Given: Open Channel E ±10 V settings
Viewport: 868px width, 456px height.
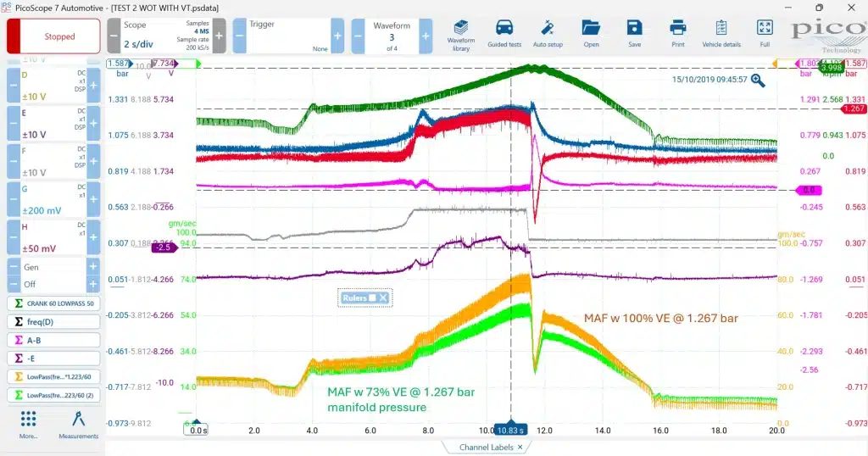Looking at the screenshot, I should 53,124.
